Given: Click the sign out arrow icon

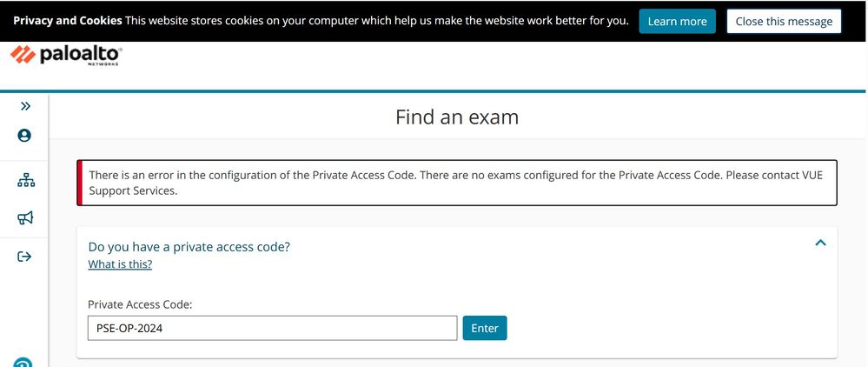Looking at the screenshot, I should [25, 257].
